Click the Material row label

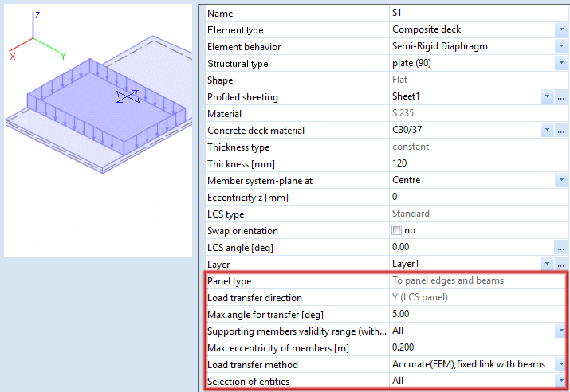pyautogui.click(x=224, y=114)
